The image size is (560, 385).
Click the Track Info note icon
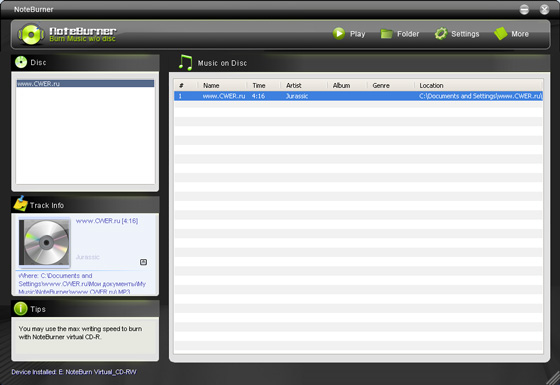[x=21, y=204]
